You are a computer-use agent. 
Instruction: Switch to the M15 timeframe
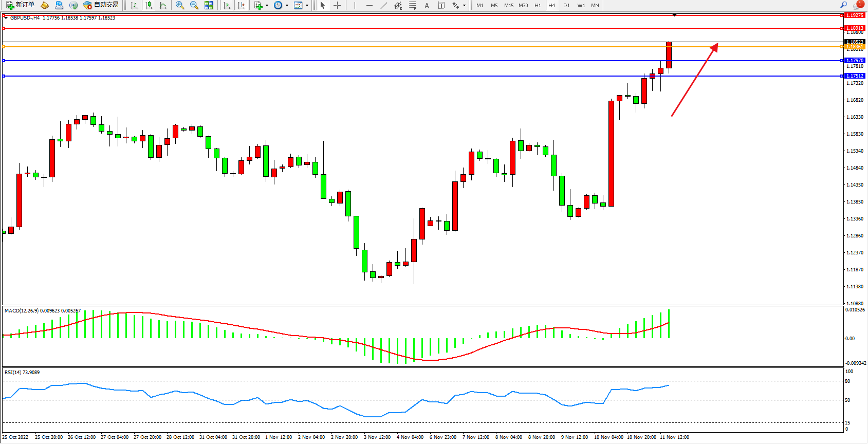pos(509,5)
